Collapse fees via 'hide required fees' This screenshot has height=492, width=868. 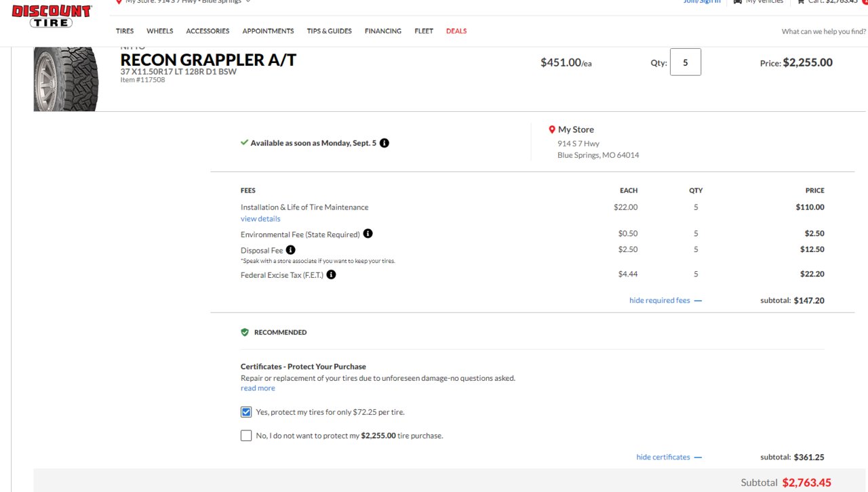click(665, 300)
